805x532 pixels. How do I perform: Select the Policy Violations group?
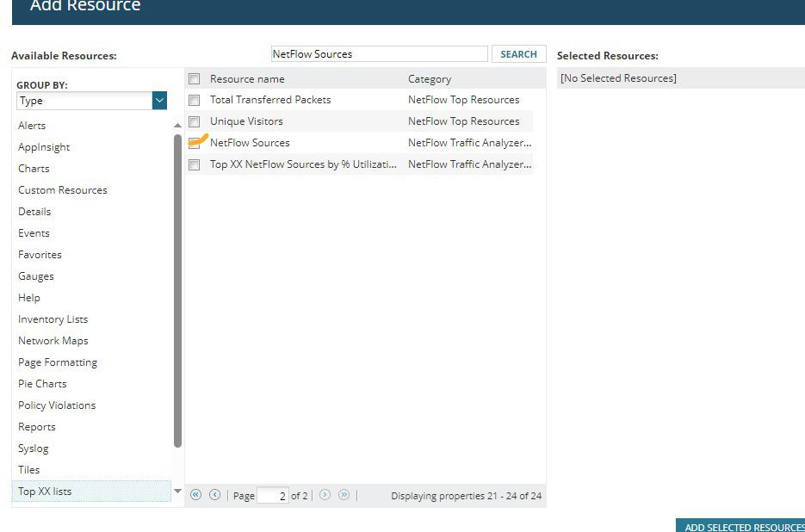pyautogui.click(x=57, y=405)
